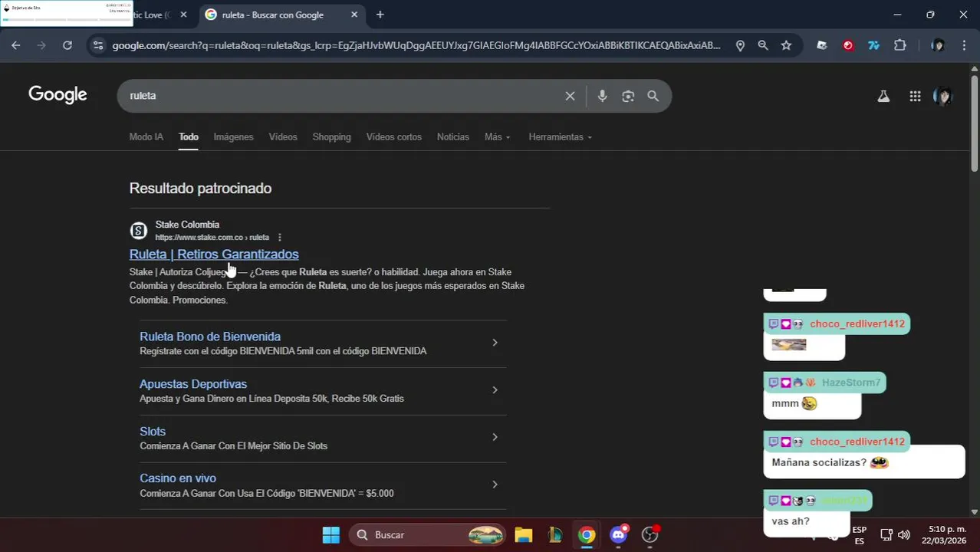Click the Chrome address bar URL

(416, 45)
